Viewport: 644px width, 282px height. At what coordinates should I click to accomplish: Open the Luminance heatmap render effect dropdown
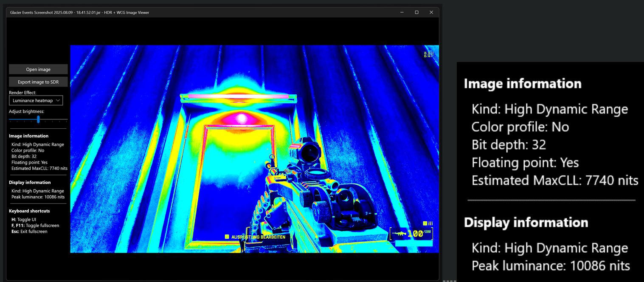coord(36,101)
